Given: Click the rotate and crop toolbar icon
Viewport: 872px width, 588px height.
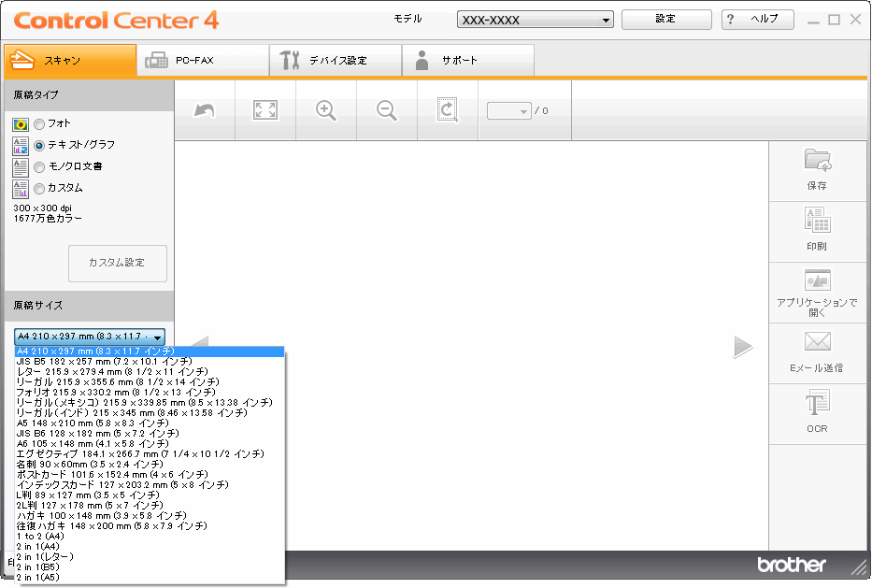Looking at the screenshot, I should 448,110.
